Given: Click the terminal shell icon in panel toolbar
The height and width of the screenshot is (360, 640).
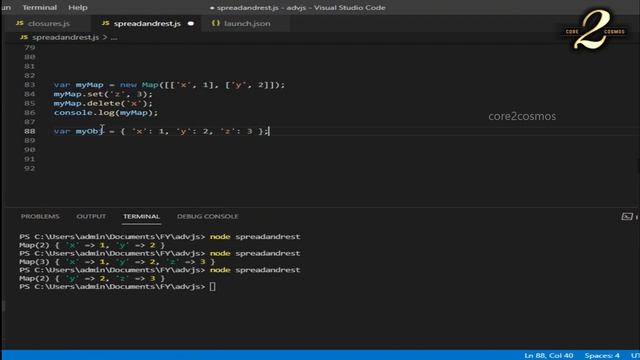Looking at the screenshot, I should coord(627,216).
